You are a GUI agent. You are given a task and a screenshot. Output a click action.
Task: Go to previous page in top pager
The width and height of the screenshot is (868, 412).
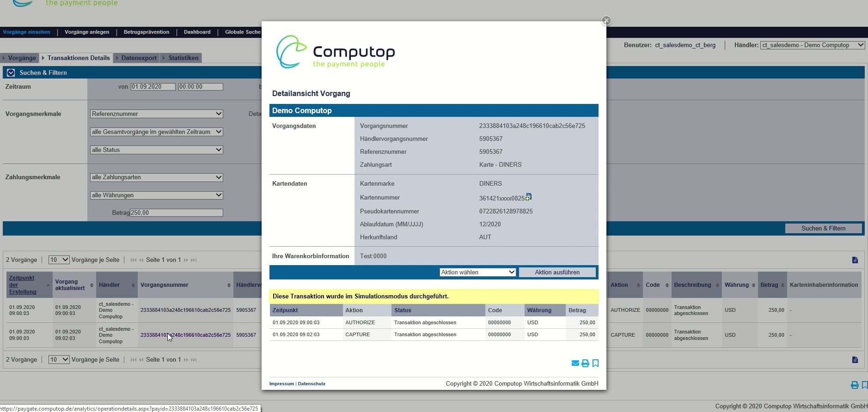[x=141, y=260]
